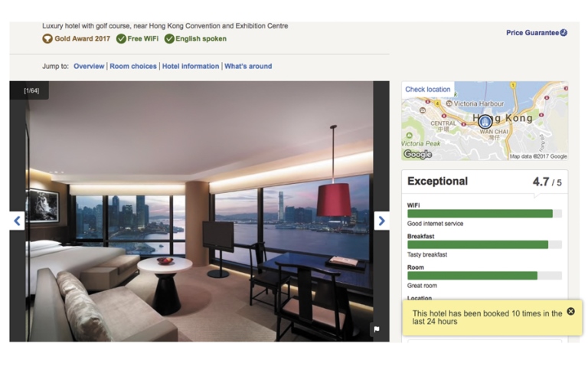Click the English spoken checkmark icon
This screenshot has width=588, height=367.
[169, 38]
